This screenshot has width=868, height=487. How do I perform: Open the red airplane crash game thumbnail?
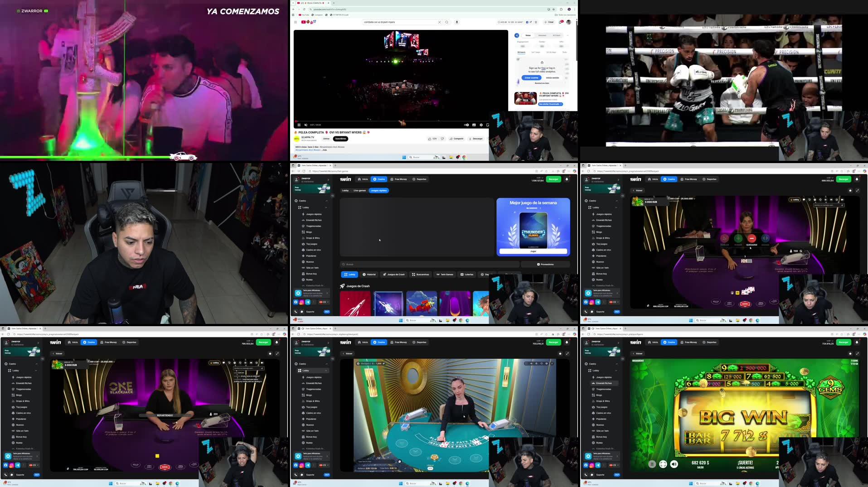click(422, 304)
